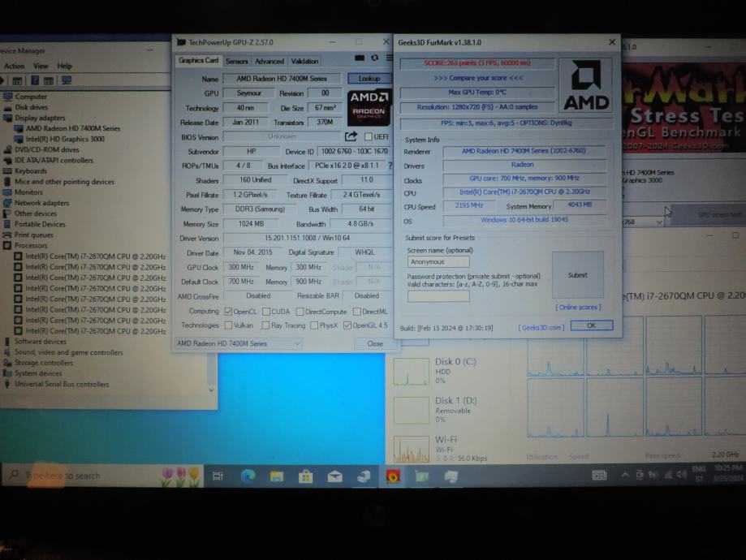The width and height of the screenshot is (746, 560).
Task: Click the Device ID value 1002 6760
Action: click(x=354, y=151)
